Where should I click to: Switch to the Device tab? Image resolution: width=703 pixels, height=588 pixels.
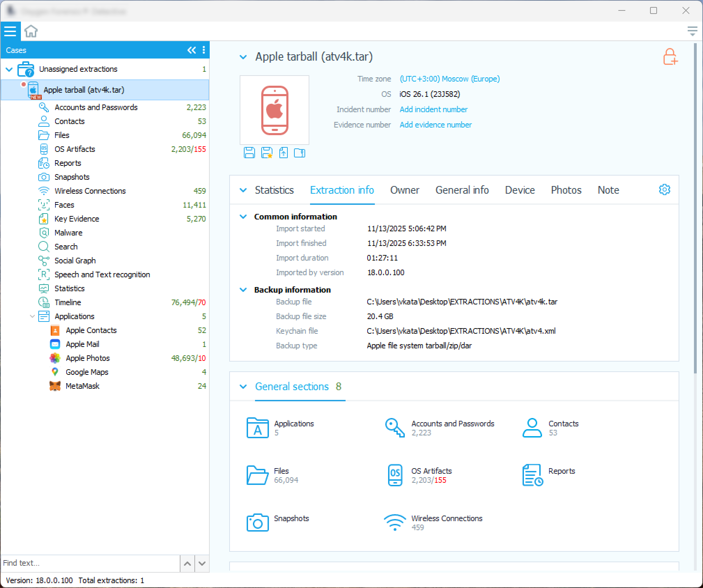click(519, 190)
